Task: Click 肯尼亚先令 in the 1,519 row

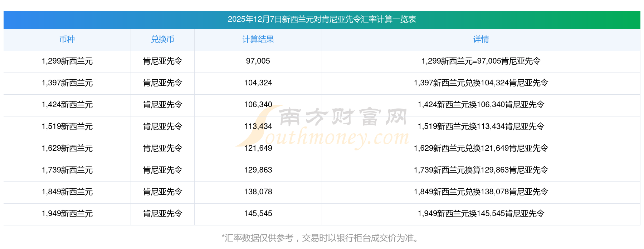Action: (162, 126)
